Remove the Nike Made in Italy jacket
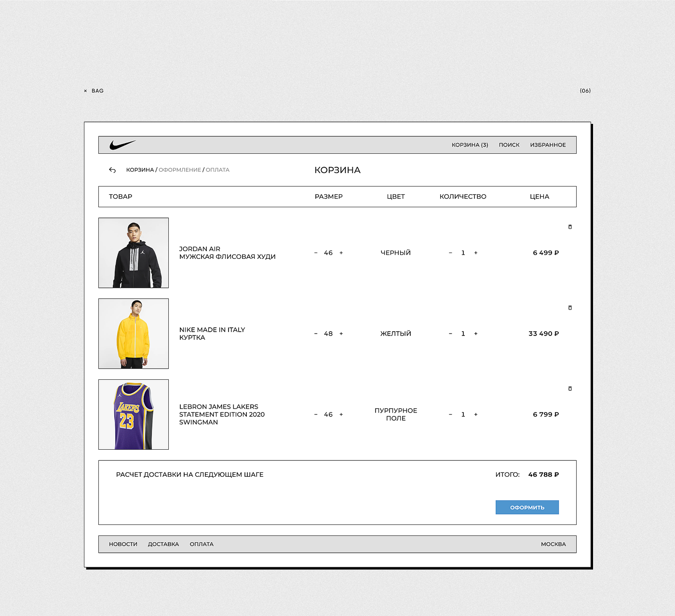This screenshot has width=675, height=616. (570, 308)
